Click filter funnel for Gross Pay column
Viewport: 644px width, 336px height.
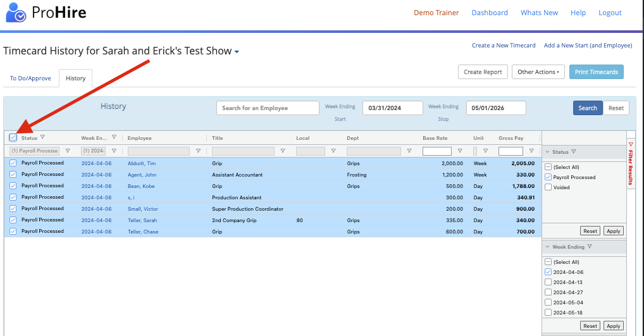click(x=531, y=151)
